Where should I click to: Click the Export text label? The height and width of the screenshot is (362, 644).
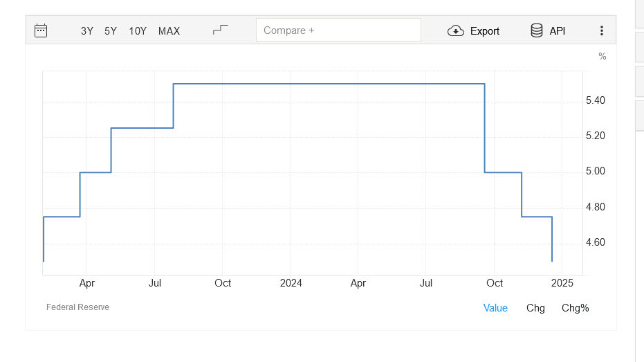pyautogui.click(x=485, y=30)
